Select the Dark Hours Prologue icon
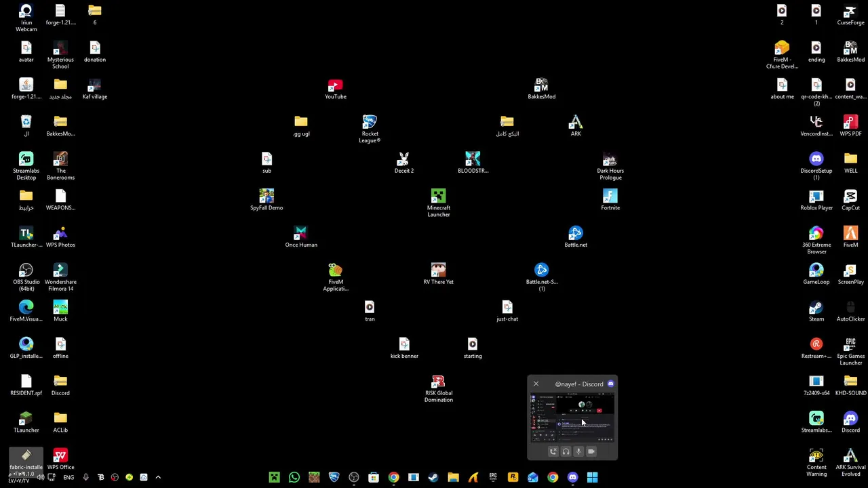The image size is (868, 488). [x=610, y=166]
